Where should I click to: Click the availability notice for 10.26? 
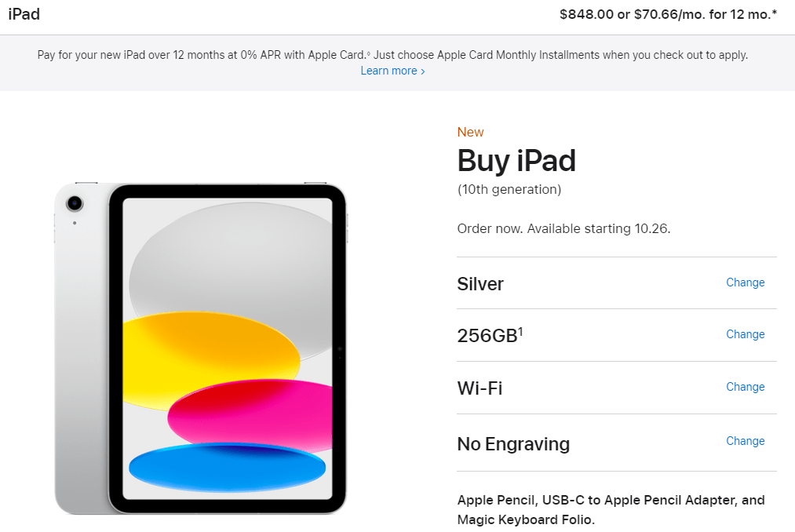point(563,228)
